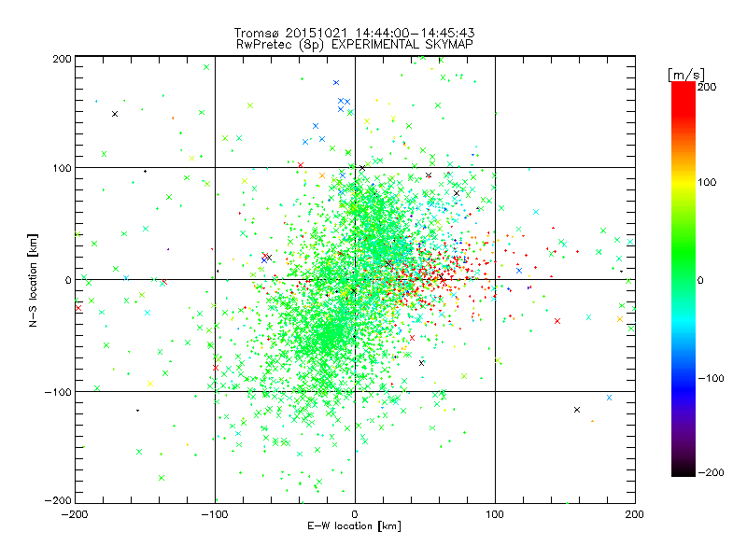This screenshot has width=747, height=560.
Task: Click x-axis tick label '0' below plot
Action: (x=355, y=514)
